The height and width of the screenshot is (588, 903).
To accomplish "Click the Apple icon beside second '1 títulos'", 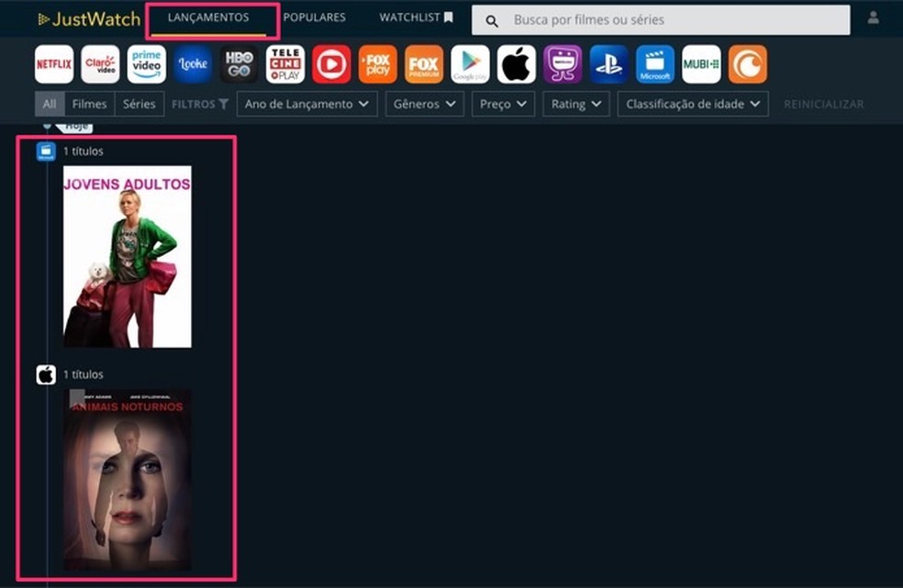I will [x=46, y=375].
